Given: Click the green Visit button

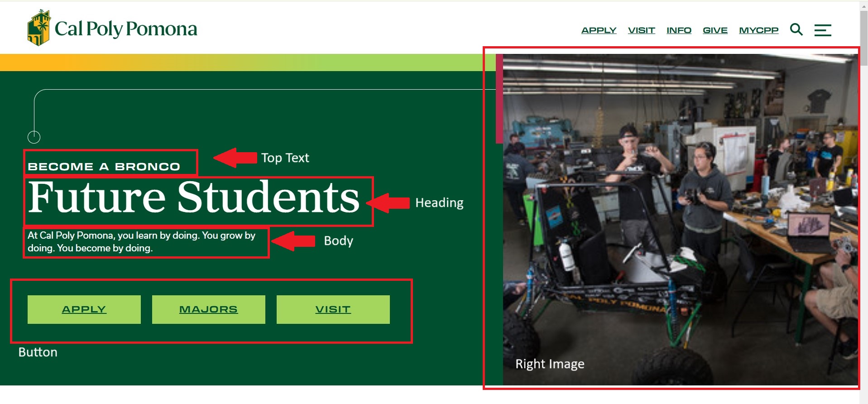Looking at the screenshot, I should pyautogui.click(x=333, y=309).
